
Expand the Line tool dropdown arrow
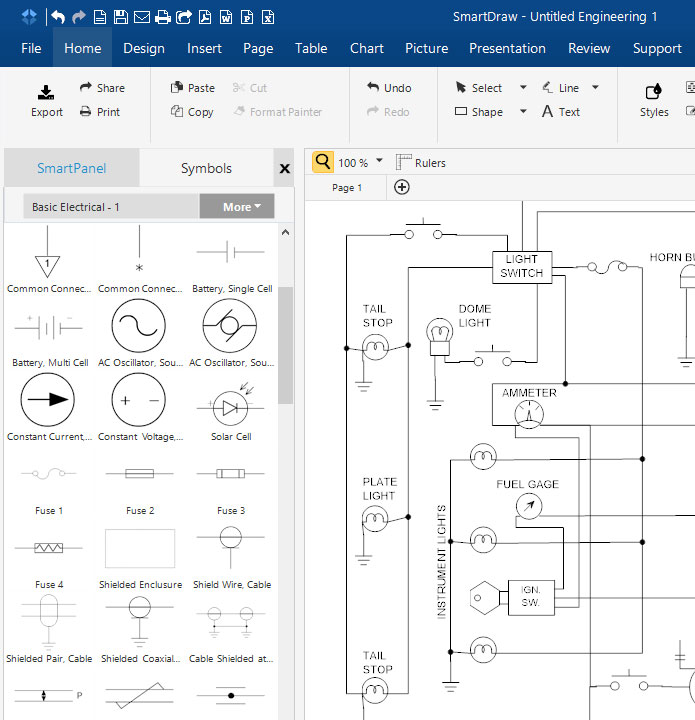pos(595,88)
